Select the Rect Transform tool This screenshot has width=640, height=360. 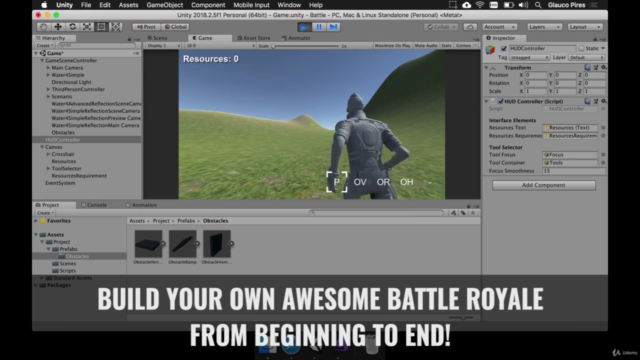coord(101,27)
